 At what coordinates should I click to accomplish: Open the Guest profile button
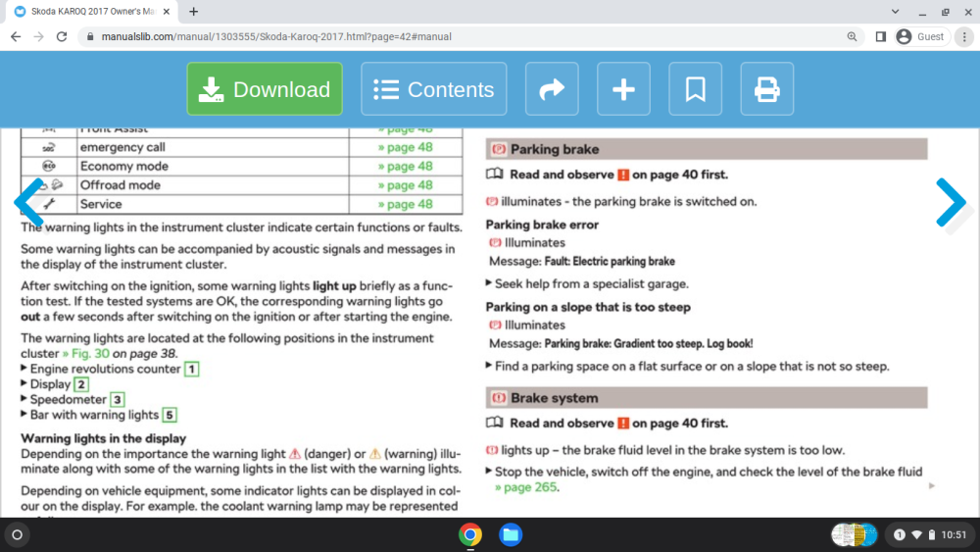coord(922,37)
